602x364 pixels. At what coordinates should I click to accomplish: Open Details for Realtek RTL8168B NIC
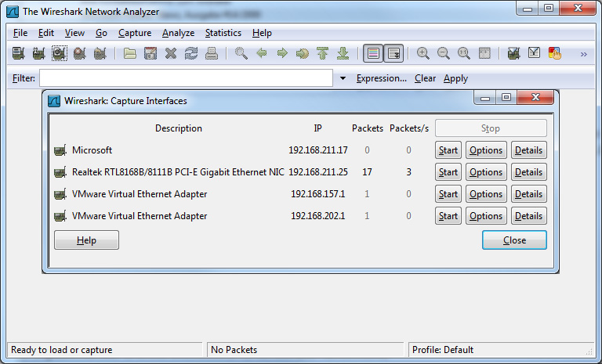(528, 172)
